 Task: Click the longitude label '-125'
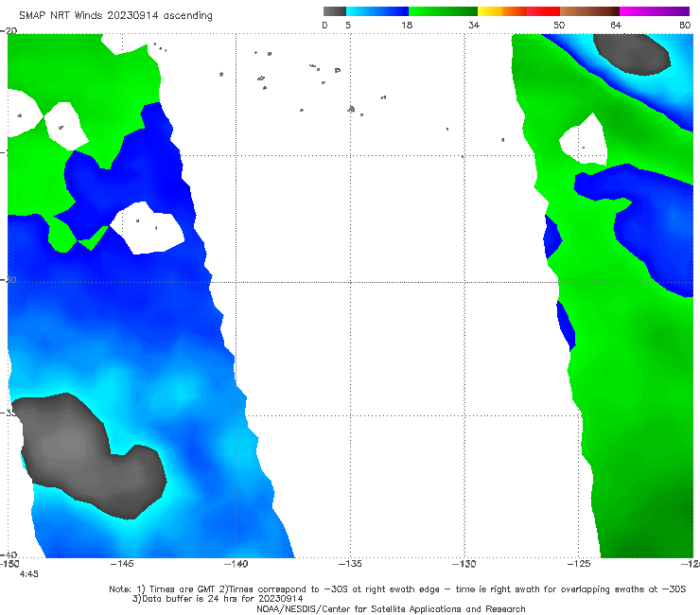point(579,564)
